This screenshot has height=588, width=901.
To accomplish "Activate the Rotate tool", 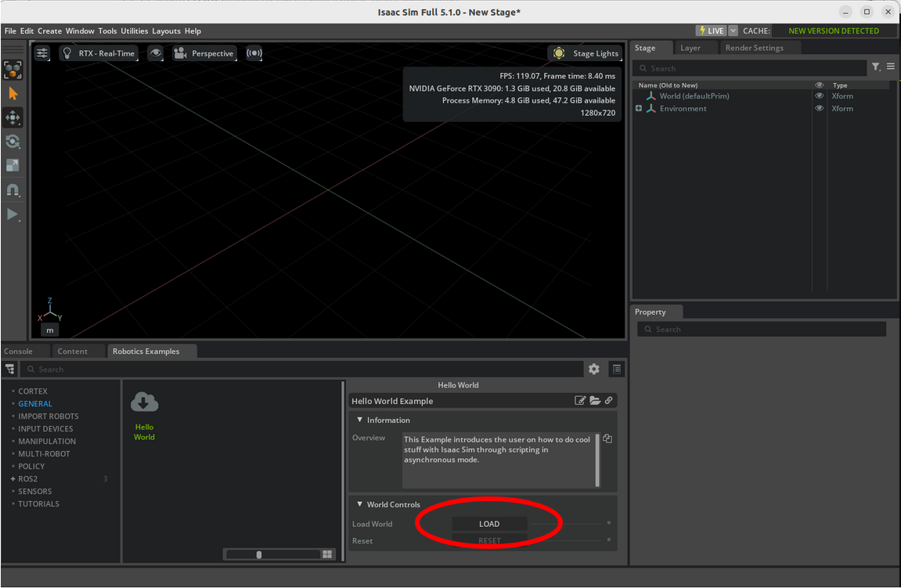I will [13, 142].
